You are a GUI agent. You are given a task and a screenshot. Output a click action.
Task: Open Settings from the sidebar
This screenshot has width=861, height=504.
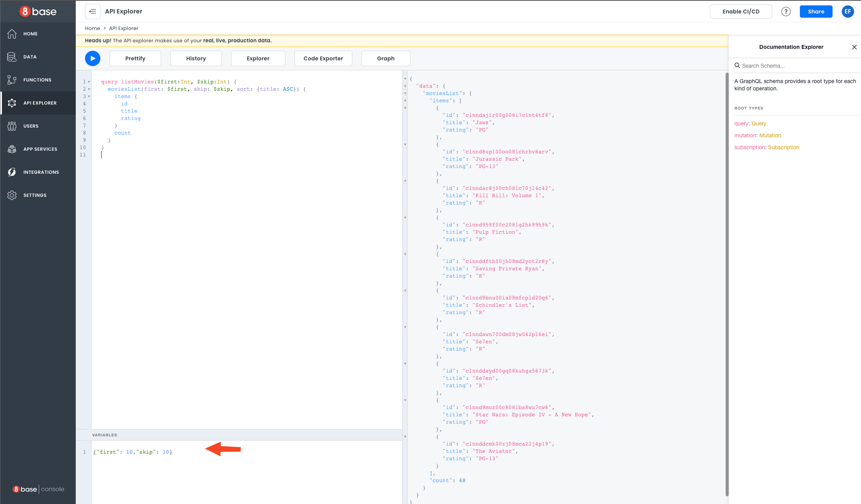(35, 195)
